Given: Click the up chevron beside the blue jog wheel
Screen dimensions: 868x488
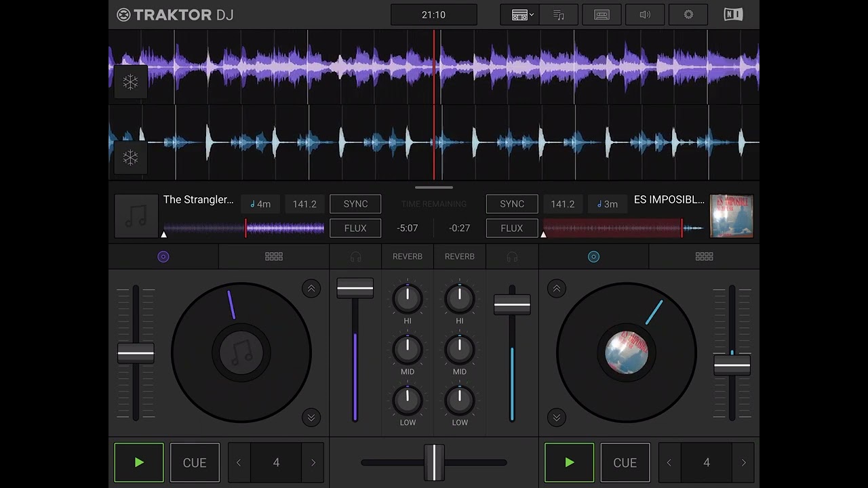Looking at the screenshot, I should point(557,289).
